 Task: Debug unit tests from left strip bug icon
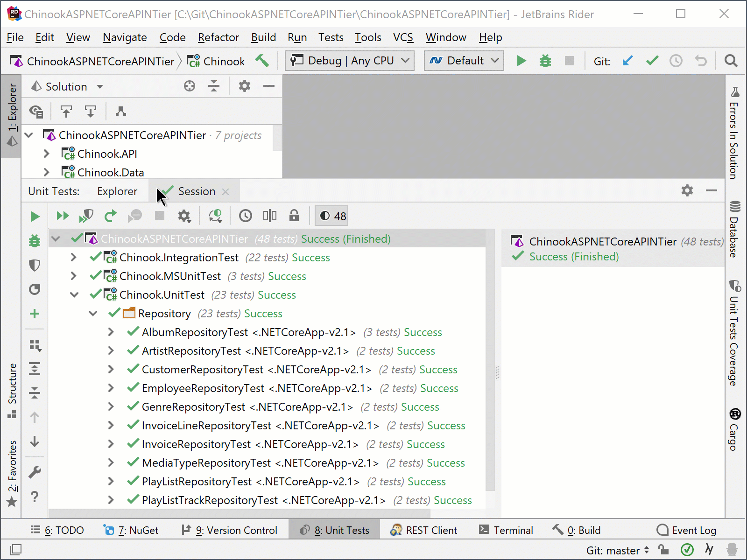pyautogui.click(x=35, y=241)
